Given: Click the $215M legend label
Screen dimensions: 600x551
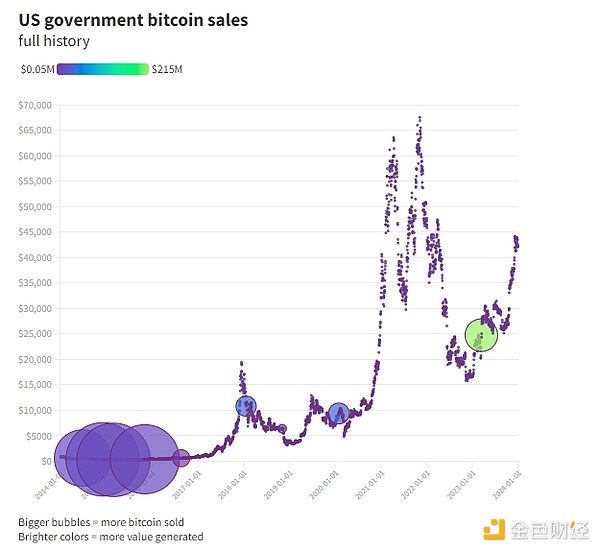Looking at the screenshot, I should coord(167,69).
